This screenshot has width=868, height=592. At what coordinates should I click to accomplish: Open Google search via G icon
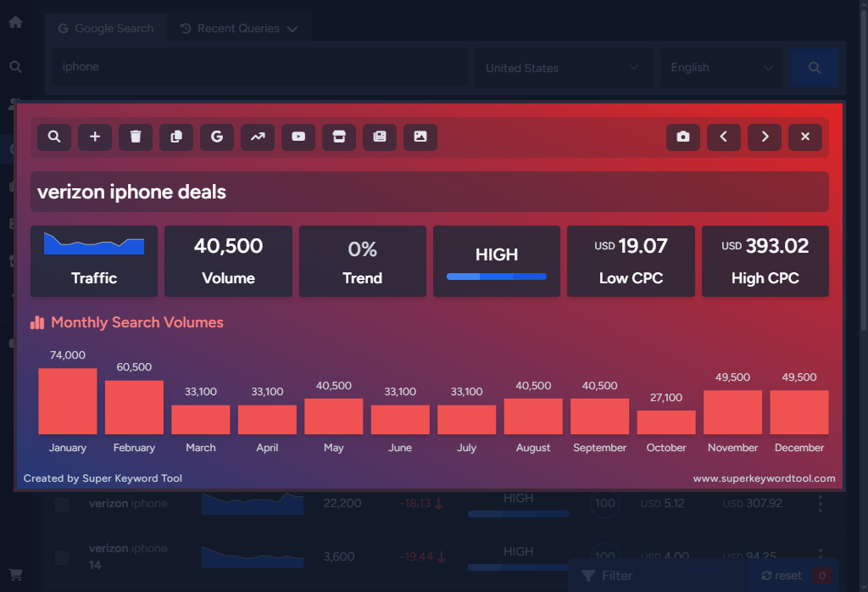click(x=217, y=137)
